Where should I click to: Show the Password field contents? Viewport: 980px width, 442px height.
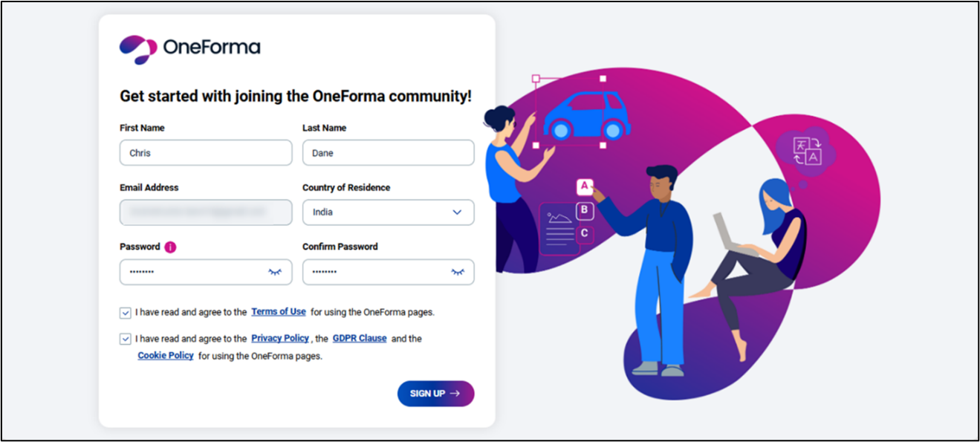275,272
